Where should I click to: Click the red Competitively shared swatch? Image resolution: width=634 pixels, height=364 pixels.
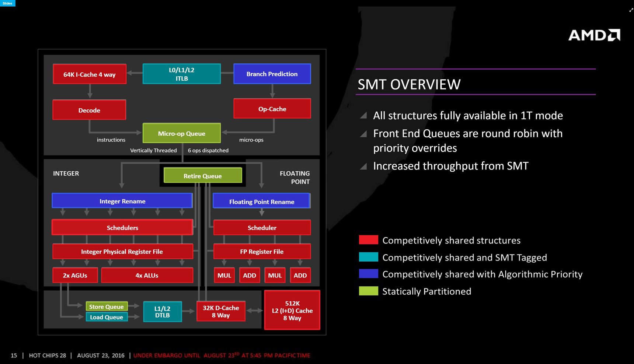[369, 240]
